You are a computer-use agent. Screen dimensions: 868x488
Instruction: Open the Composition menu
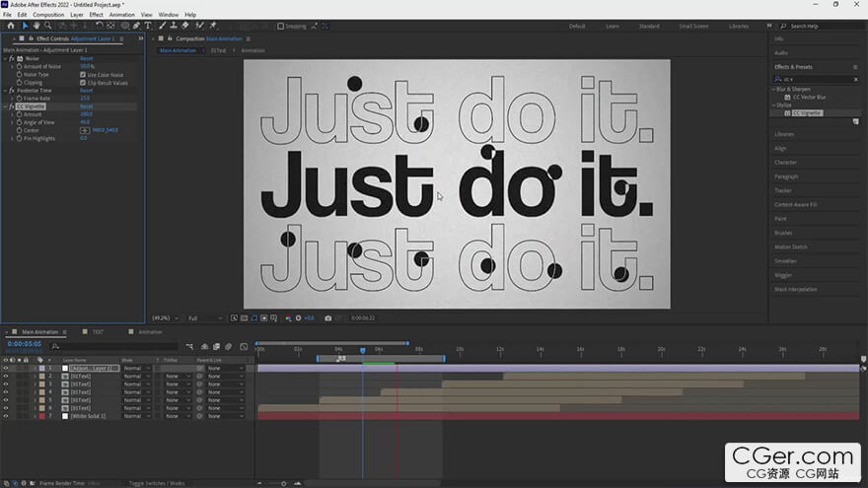(x=48, y=15)
